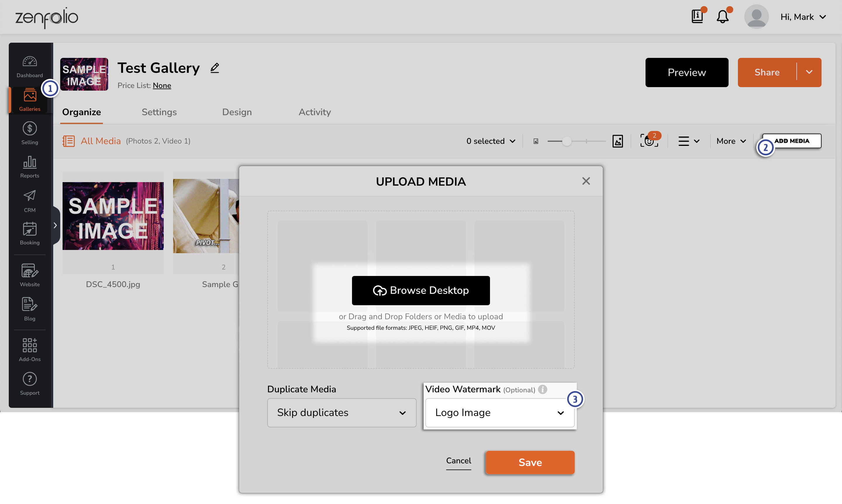Click the Video Watermark info icon
This screenshot has height=504, width=842.
pyautogui.click(x=542, y=389)
